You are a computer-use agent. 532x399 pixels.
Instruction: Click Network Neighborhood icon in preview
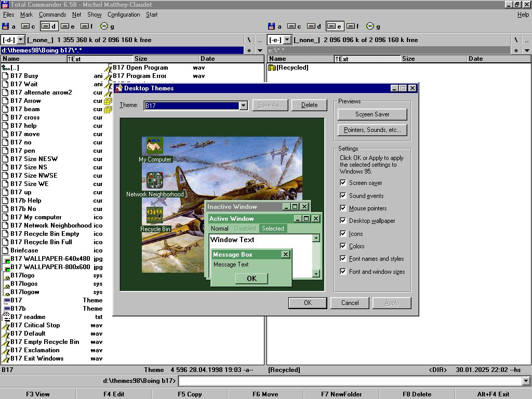[155, 181]
